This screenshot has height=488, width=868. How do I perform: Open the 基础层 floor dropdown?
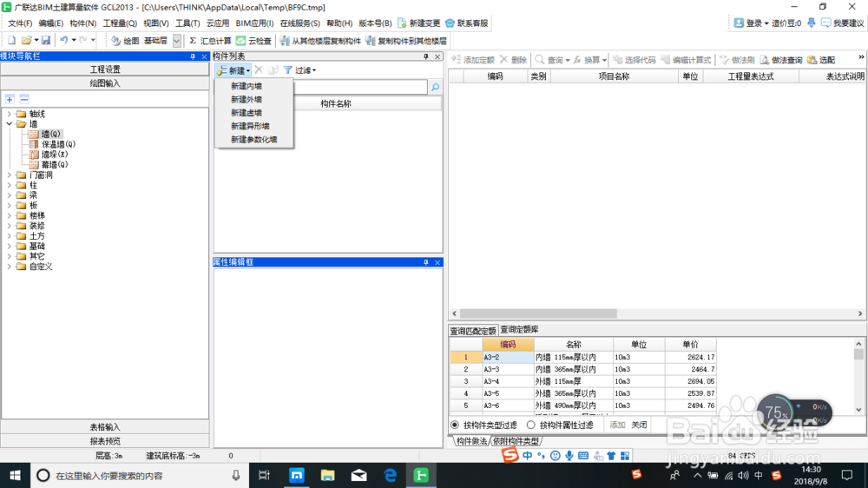(x=176, y=41)
